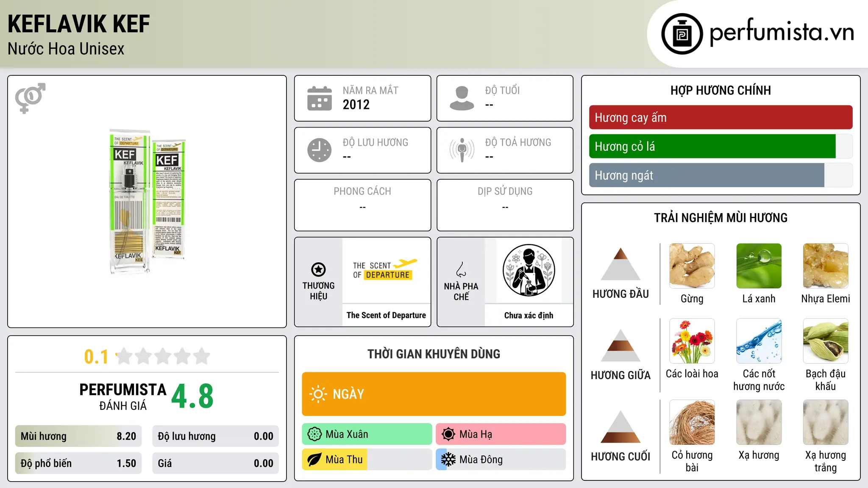The height and width of the screenshot is (488, 868).
Task: Select the Các nốt hương nước image
Action: point(759,341)
